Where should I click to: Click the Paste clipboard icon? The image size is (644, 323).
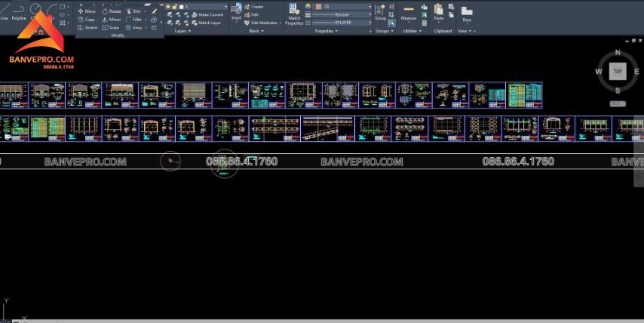point(439,12)
